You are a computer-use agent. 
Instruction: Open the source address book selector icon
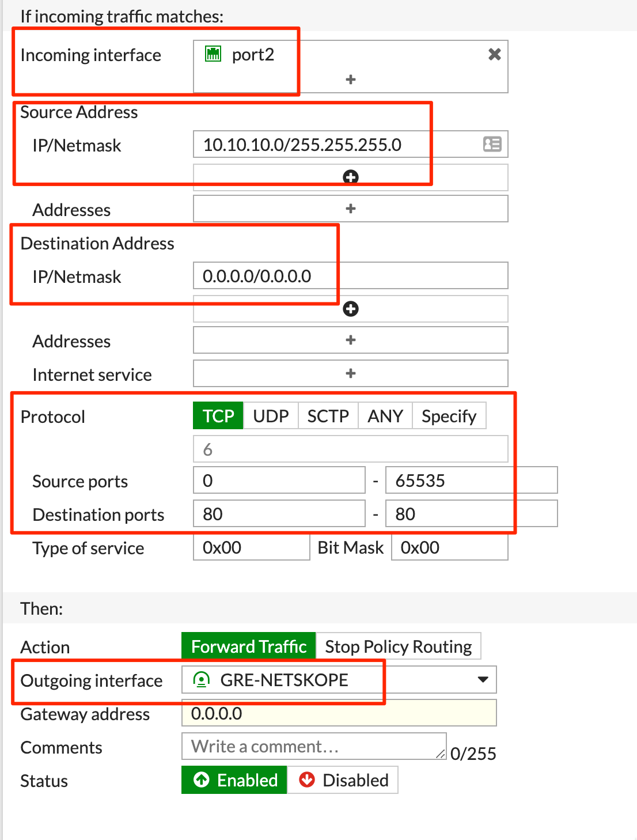492,144
